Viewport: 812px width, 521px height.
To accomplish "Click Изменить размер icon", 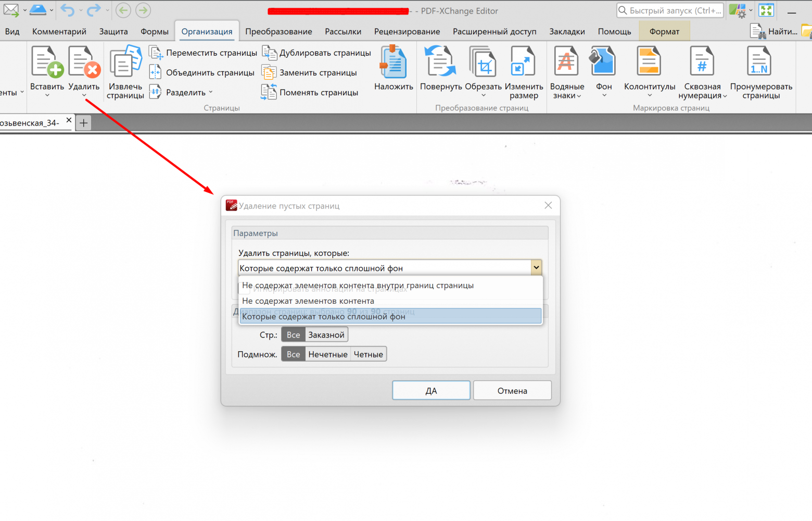I will [x=523, y=61].
